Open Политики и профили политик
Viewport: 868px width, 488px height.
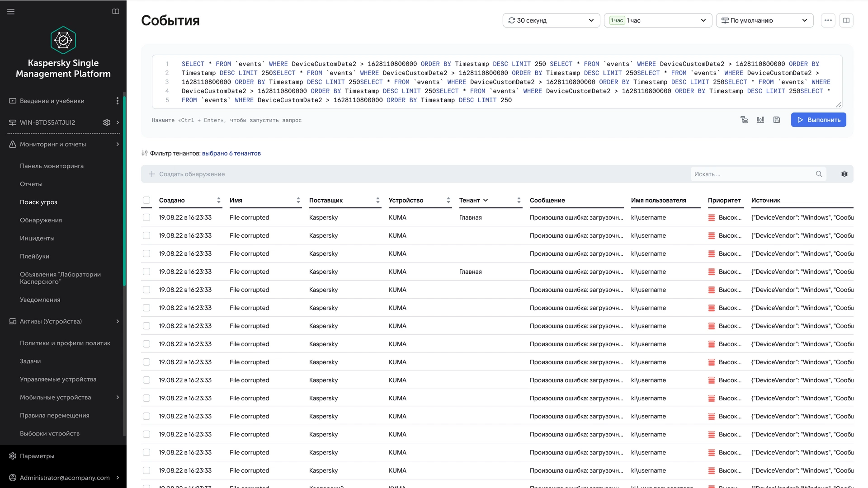click(65, 343)
